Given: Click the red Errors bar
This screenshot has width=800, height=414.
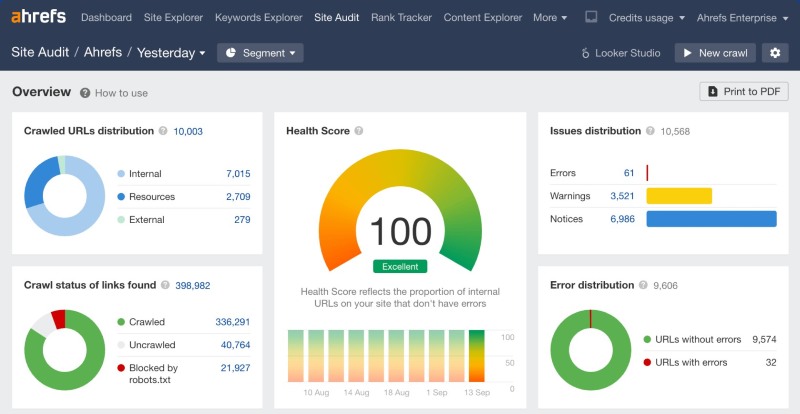Looking at the screenshot, I should (x=647, y=173).
